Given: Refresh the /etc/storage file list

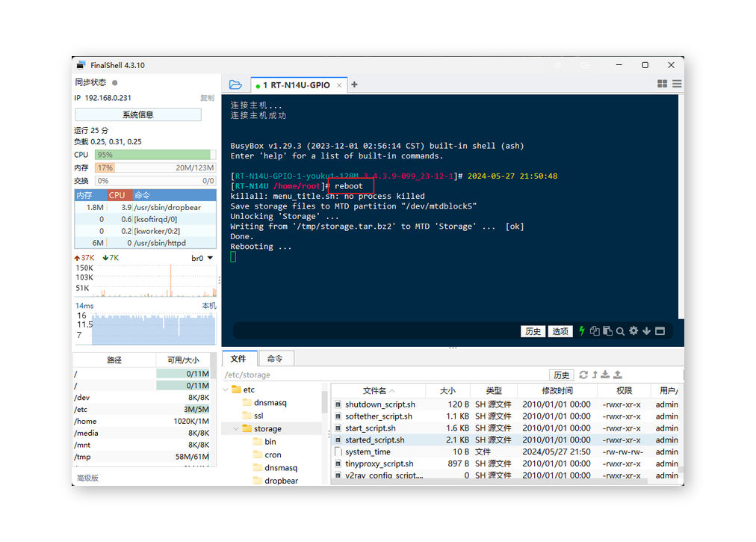Looking at the screenshot, I should [583, 375].
